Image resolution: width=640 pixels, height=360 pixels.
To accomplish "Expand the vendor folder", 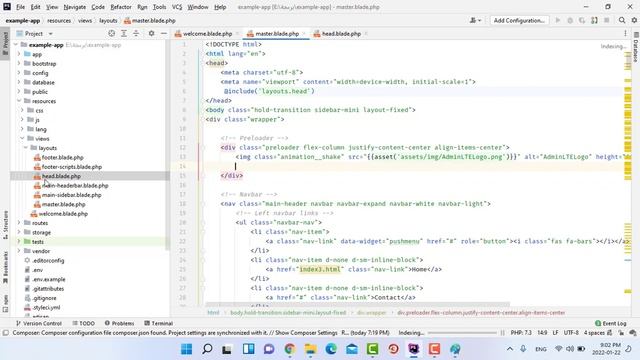I will click(x=19, y=251).
